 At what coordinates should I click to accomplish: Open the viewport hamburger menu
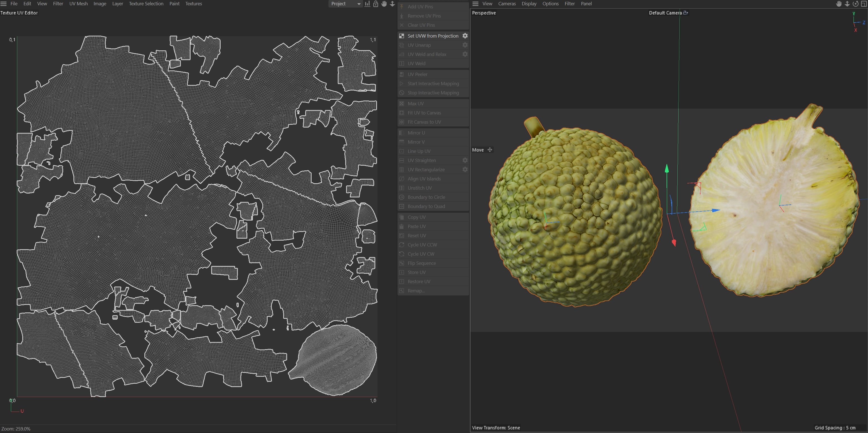tap(475, 4)
